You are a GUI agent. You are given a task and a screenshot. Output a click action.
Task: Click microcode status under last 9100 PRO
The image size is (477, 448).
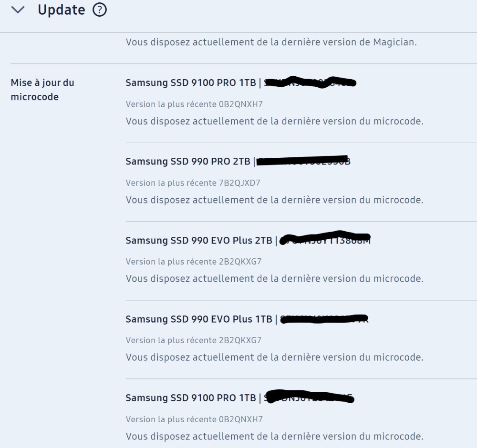(x=274, y=437)
